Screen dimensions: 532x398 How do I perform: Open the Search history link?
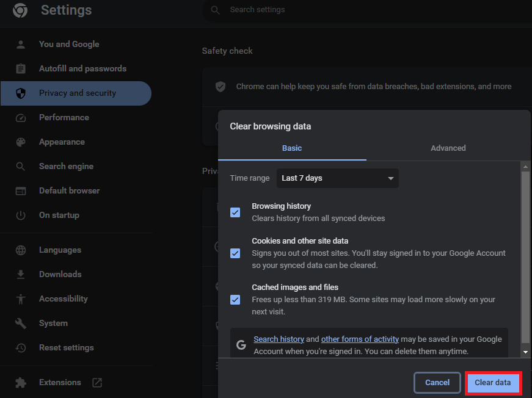click(279, 339)
